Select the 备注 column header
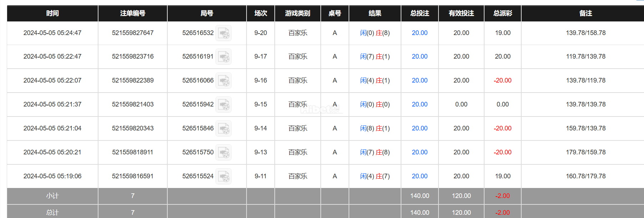 (x=585, y=13)
